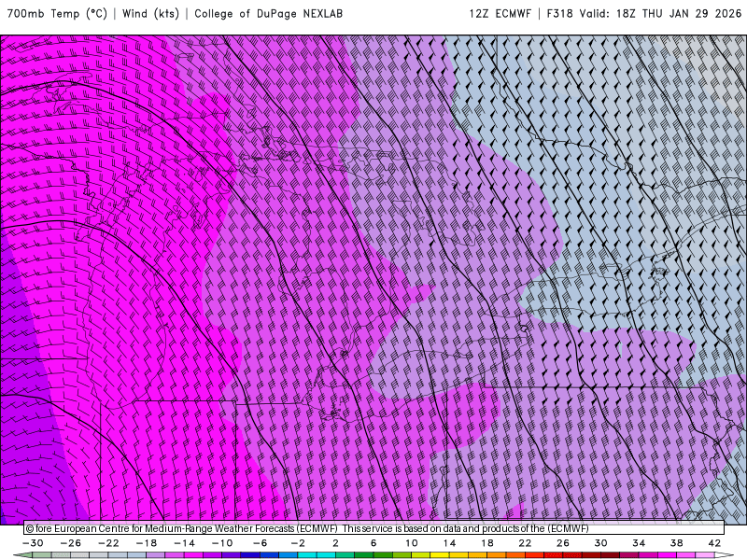Click the 26 colorbar label
747x560 pixels.
click(x=563, y=543)
